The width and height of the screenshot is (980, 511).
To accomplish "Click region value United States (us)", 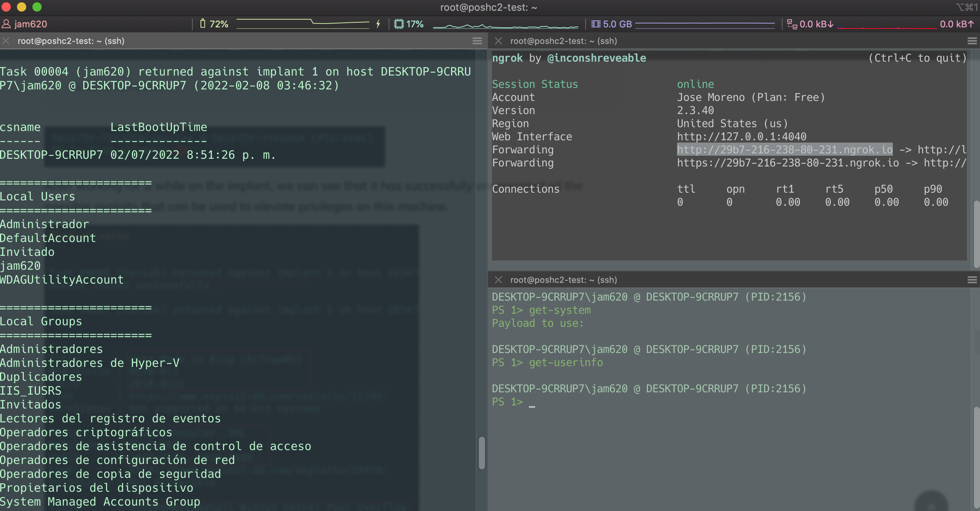I will click(x=732, y=123).
